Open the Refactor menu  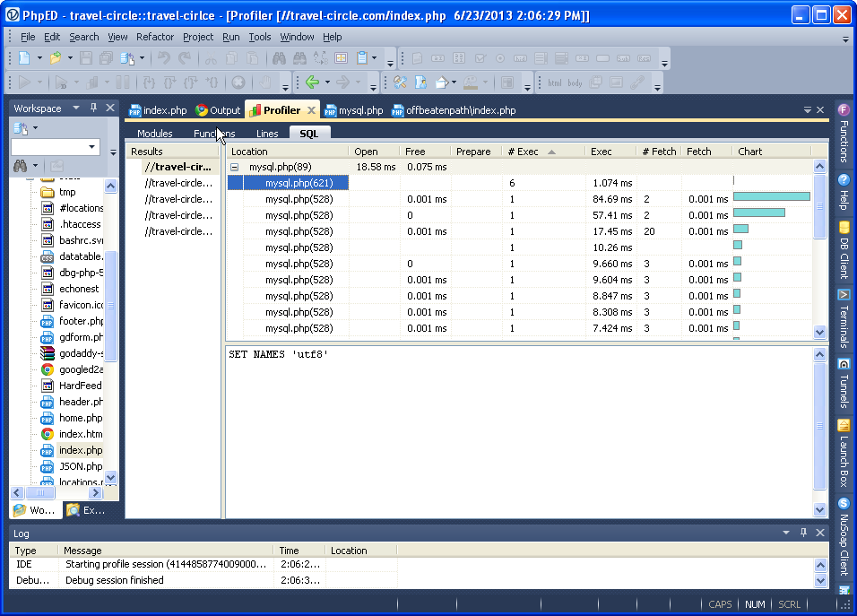coord(154,37)
